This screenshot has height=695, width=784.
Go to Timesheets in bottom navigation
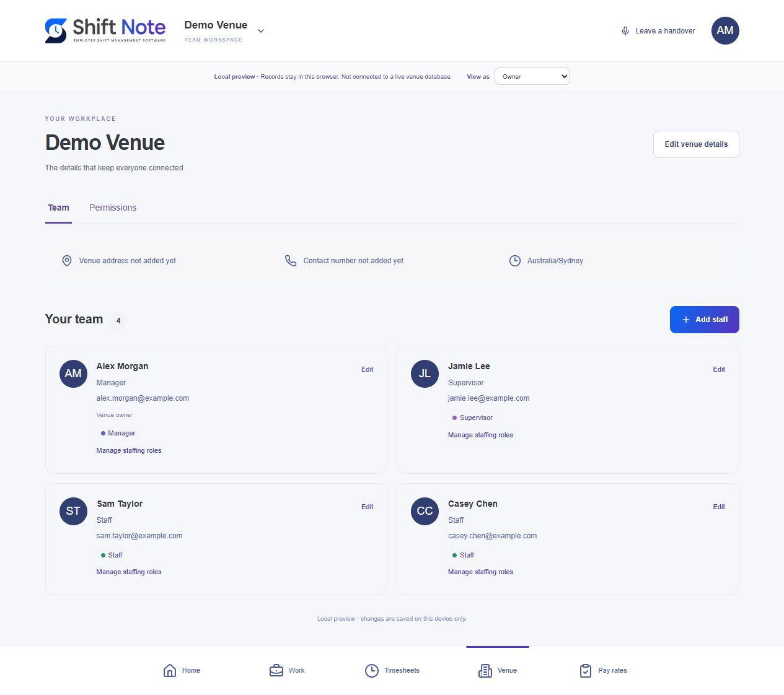click(392, 670)
